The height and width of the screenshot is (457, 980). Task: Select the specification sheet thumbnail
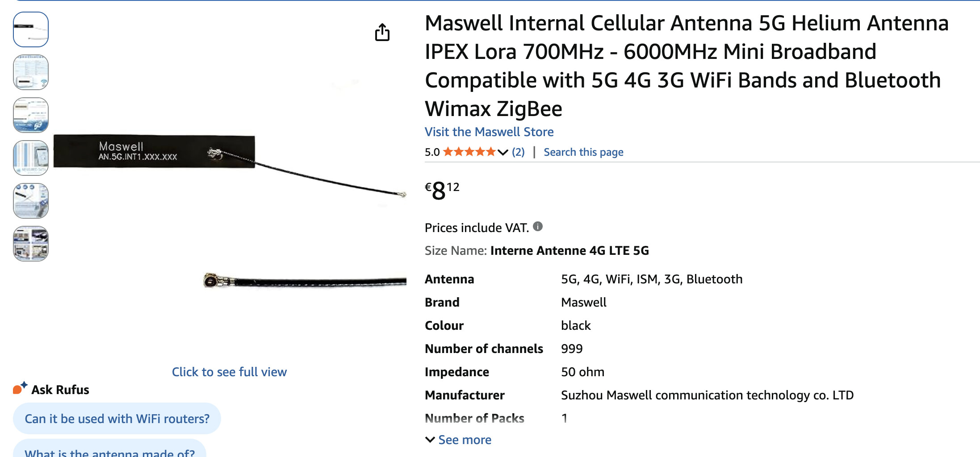click(31, 72)
